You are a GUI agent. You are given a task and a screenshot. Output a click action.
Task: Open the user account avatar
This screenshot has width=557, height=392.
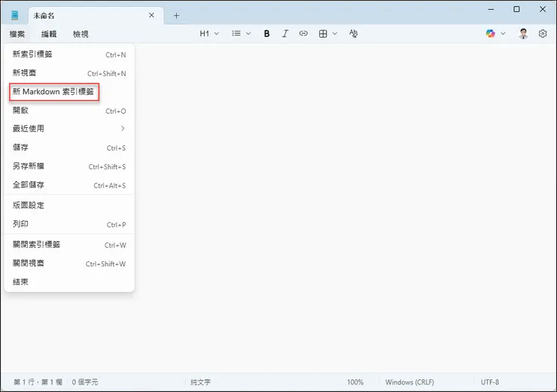(523, 34)
